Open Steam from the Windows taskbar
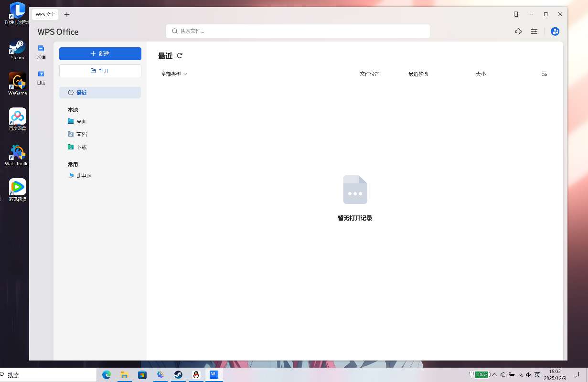Screen dimensions: 588x382 click(x=178, y=375)
